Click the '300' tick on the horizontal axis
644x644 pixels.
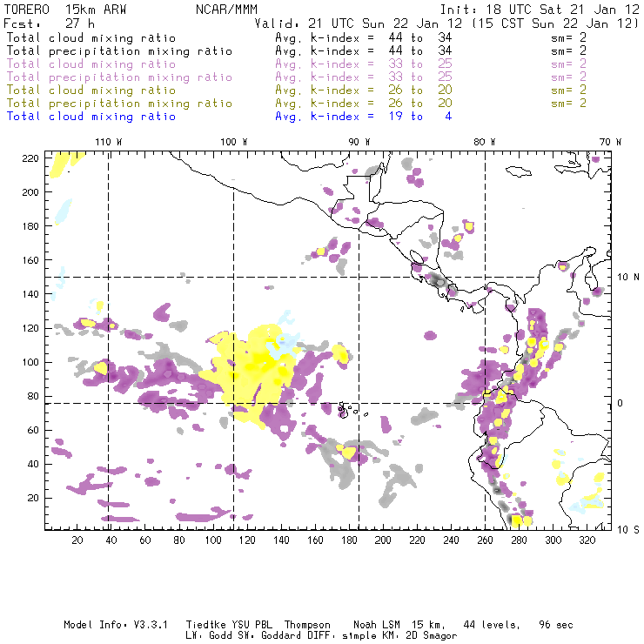pos(553,540)
